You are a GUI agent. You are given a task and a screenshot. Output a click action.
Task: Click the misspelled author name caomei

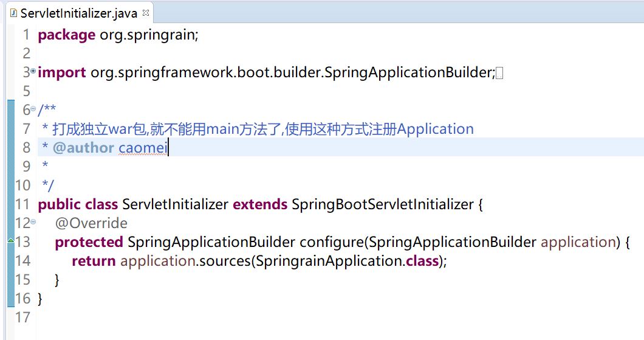[x=143, y=148]
